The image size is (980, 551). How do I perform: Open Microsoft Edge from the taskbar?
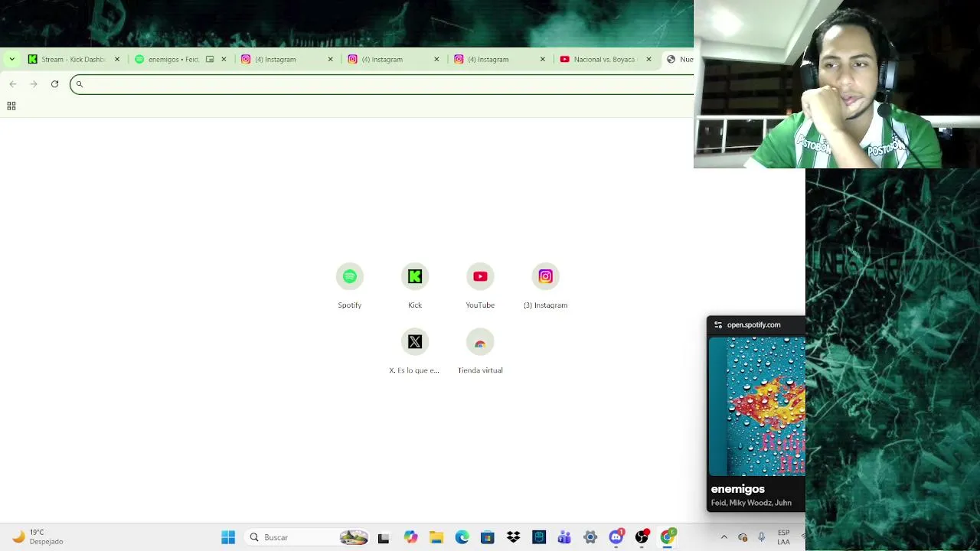pos(462,537)
